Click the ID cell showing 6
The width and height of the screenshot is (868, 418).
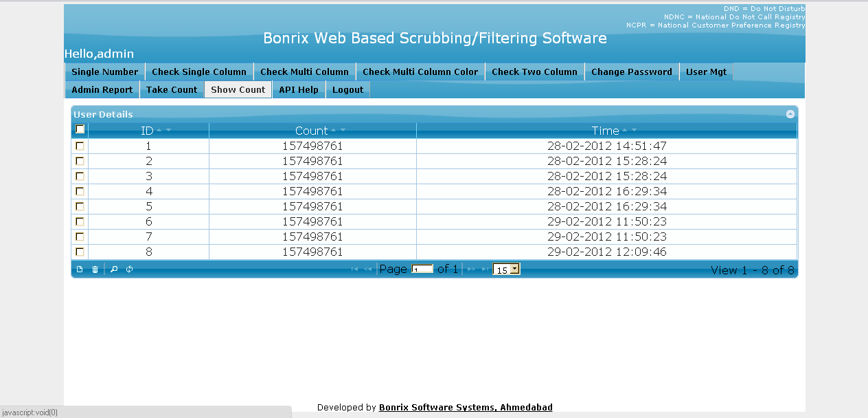click(148, 221)
